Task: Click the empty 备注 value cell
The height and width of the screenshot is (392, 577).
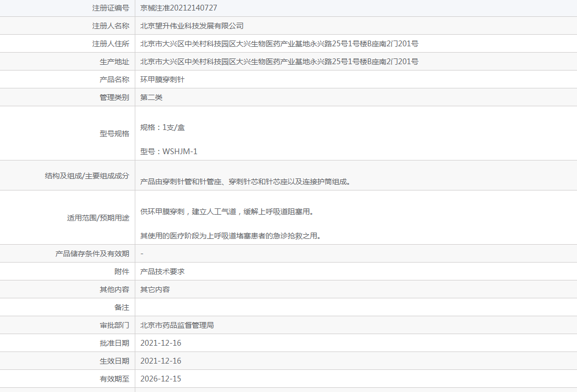Action: pos(355,307)
